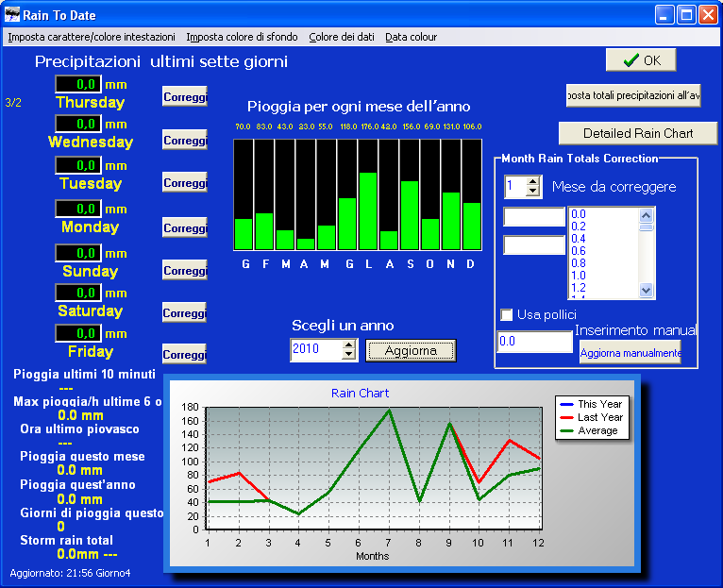Open the Detailed Rain Chart

[638, 133]
